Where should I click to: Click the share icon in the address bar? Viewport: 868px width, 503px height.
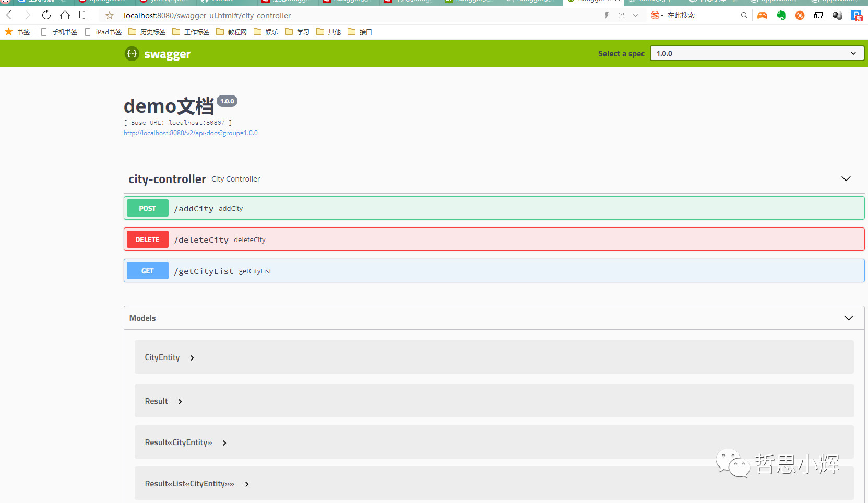coord(621,16)
